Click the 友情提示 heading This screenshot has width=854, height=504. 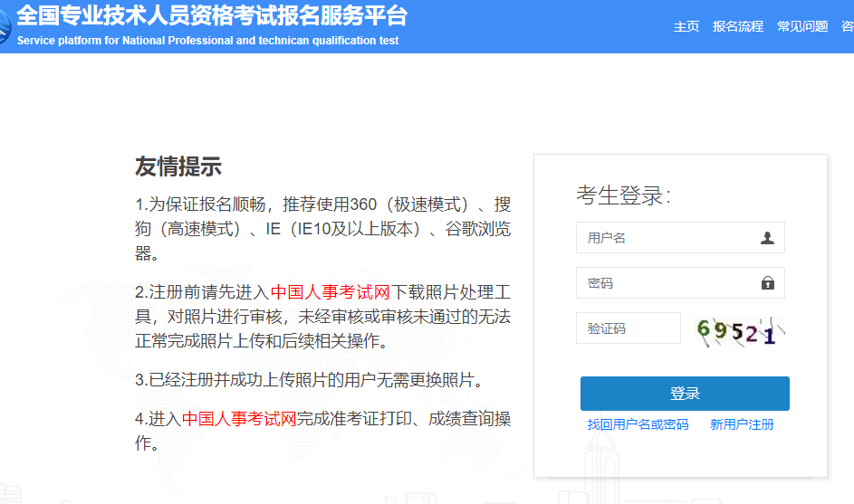click(x=178, y=166)
